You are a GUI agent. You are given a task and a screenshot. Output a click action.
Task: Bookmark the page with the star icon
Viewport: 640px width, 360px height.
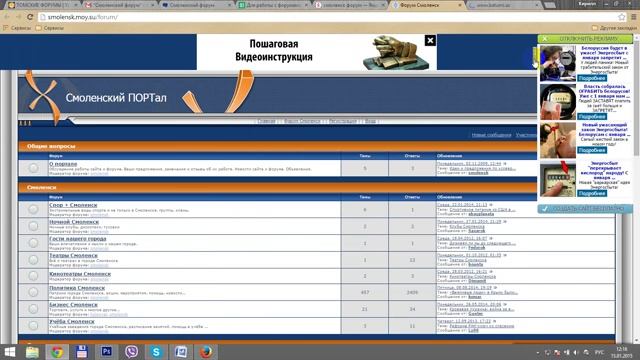tap(622, 17)
